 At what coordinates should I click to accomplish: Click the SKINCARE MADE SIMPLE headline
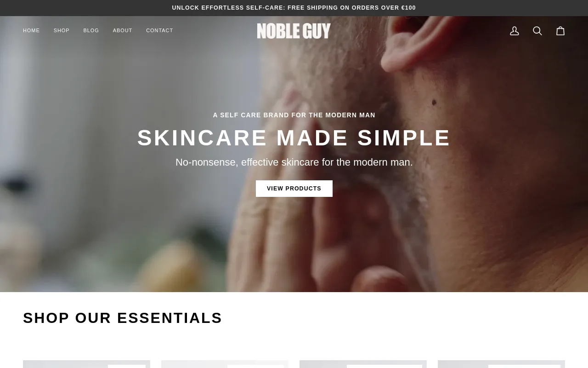(x=294, y=138)
